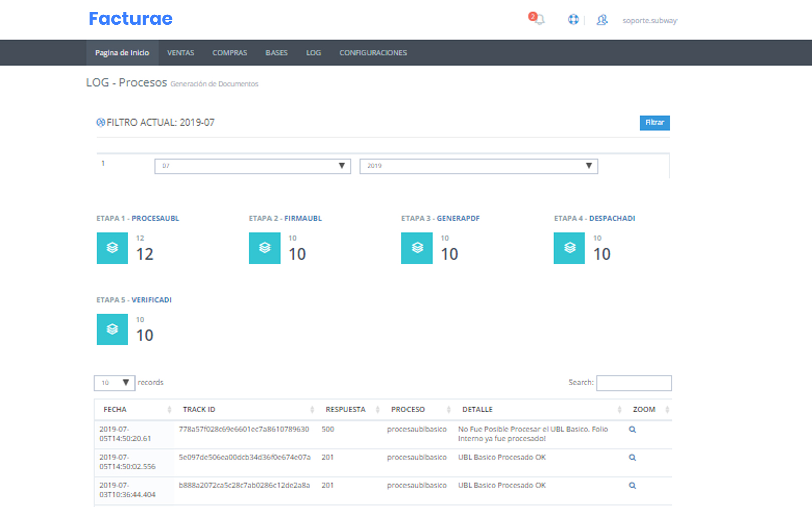
Task: Click the filter icon beside FILTRO ACTUAL
Action: (x=101, y=122)
